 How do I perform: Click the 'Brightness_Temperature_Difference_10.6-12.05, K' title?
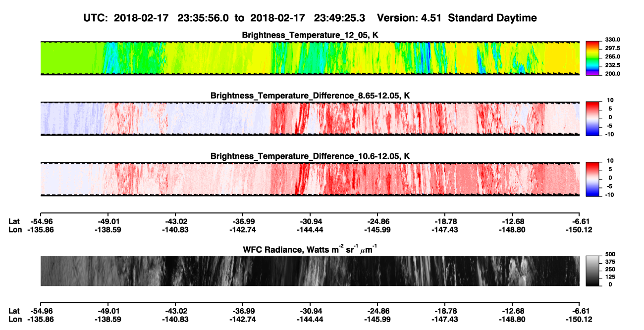pyautogui.click(x=310, y=156)
